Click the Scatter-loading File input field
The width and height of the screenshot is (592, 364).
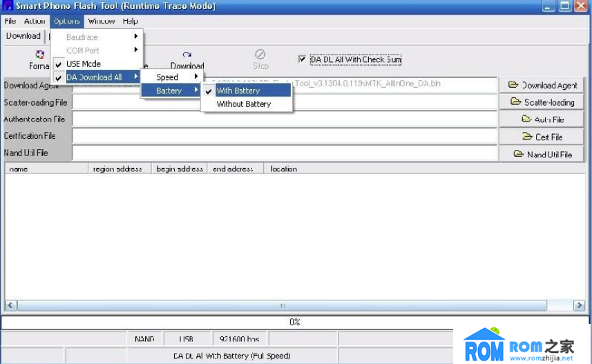coord(285,102)
